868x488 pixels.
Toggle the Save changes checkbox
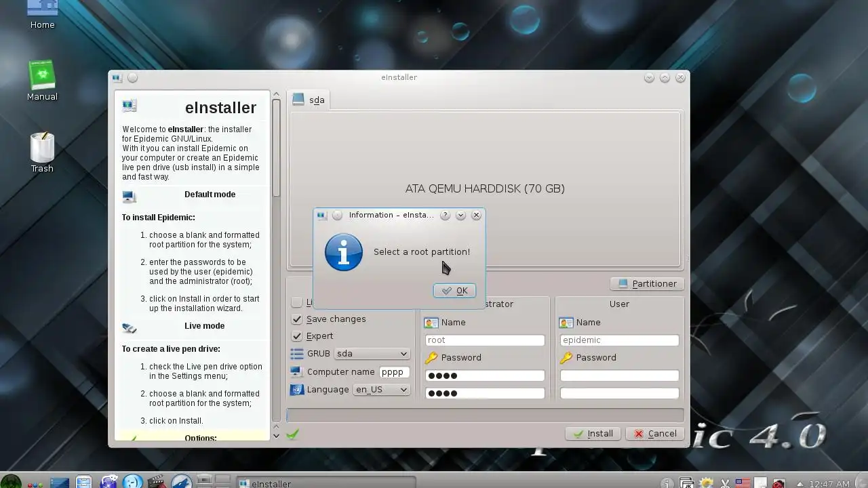click(296, 319)
